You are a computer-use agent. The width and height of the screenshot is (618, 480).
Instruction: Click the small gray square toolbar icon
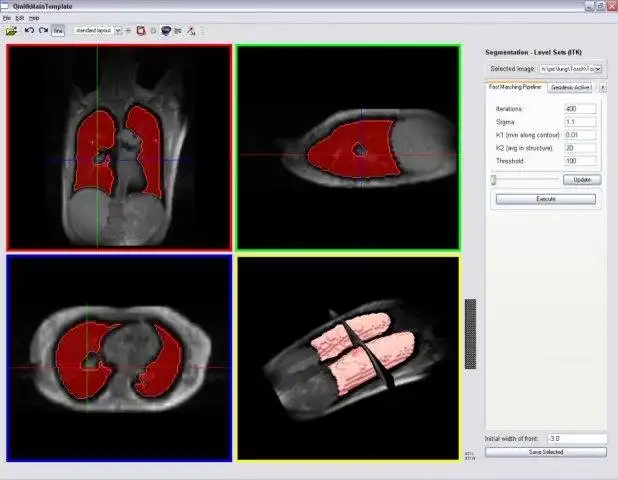153,30
